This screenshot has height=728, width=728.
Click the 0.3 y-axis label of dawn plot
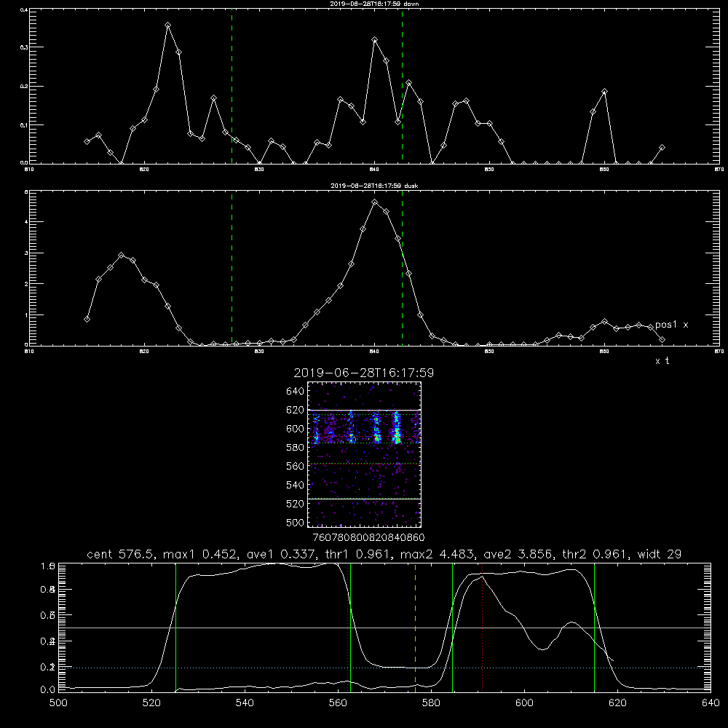coord(24,47)
